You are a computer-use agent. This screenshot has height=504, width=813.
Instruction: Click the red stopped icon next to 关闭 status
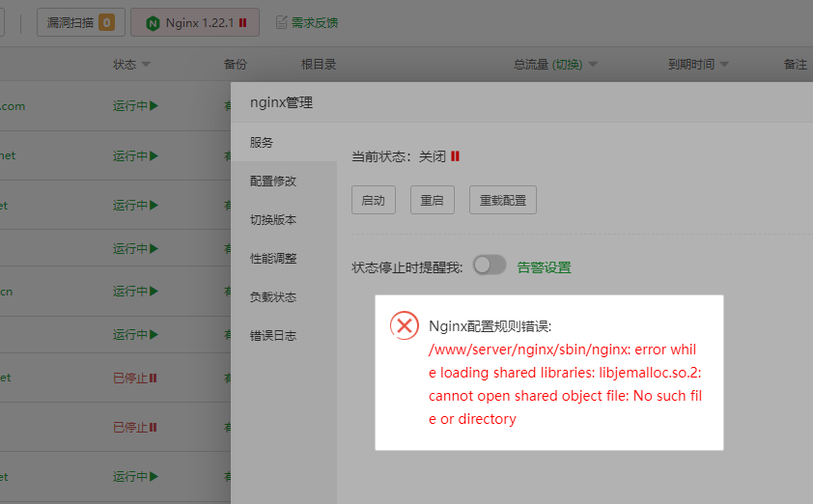[x=455, y=156]
